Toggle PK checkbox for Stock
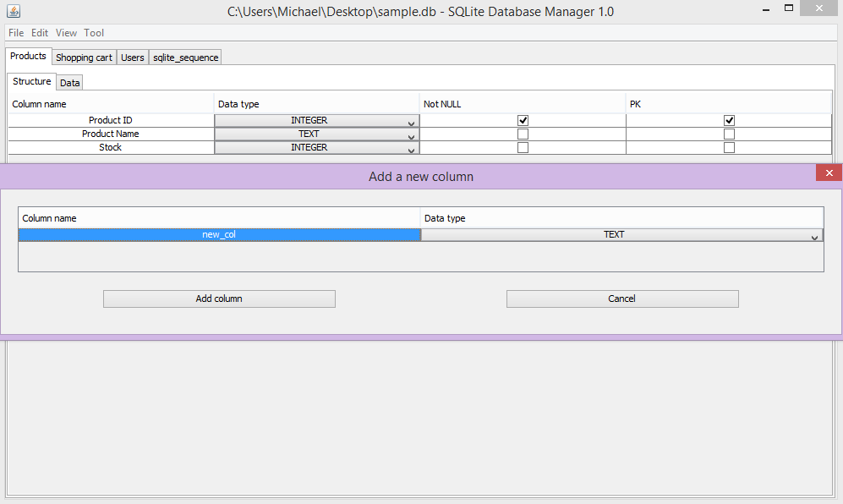Image resolution: width=843 pixels, height=504 pixels. point(729,147)
